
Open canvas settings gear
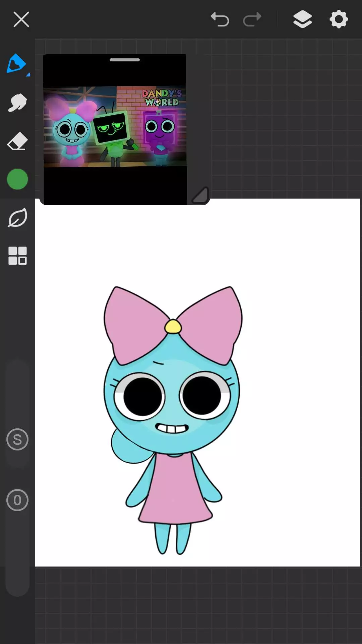click(x=339, y=19)
